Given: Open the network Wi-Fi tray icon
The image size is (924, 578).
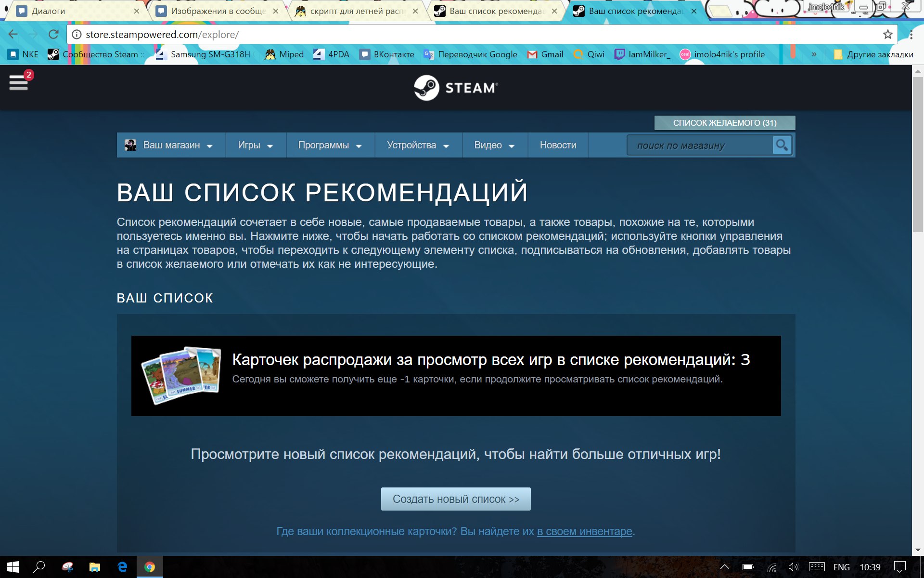Looking at the screenshot, I should pos(771,567).
